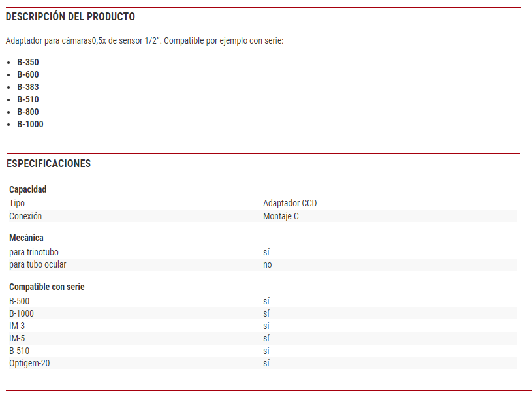Click the Montaje C value
The width and height of the screenshot is (532, 393).
281,216
